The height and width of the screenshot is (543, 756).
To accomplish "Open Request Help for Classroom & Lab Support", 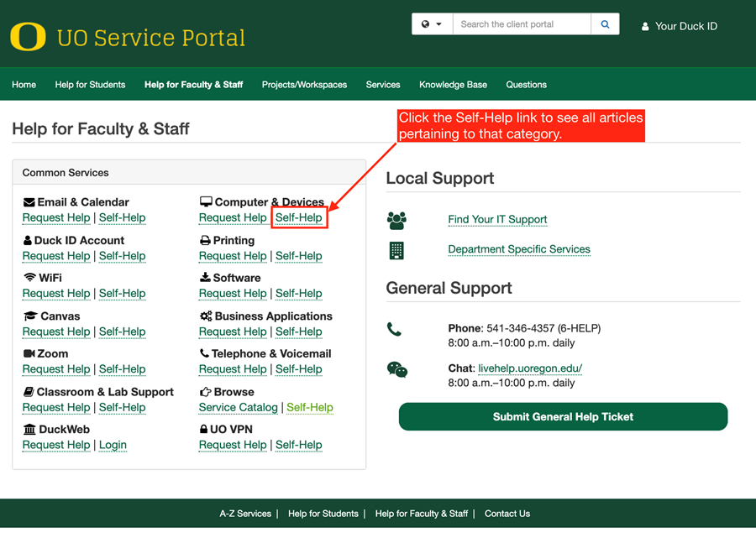I will (56, 407).
